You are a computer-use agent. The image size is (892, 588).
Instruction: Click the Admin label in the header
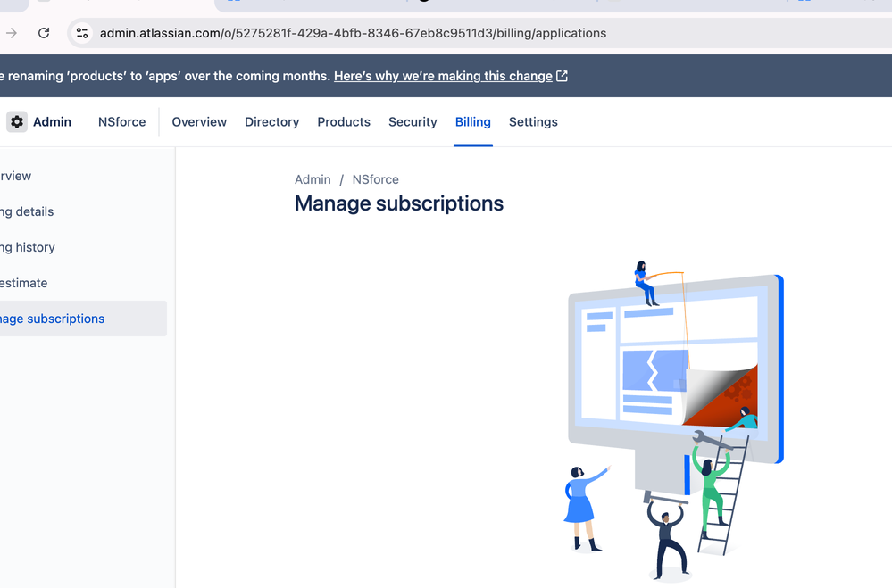tap(52, 121)
